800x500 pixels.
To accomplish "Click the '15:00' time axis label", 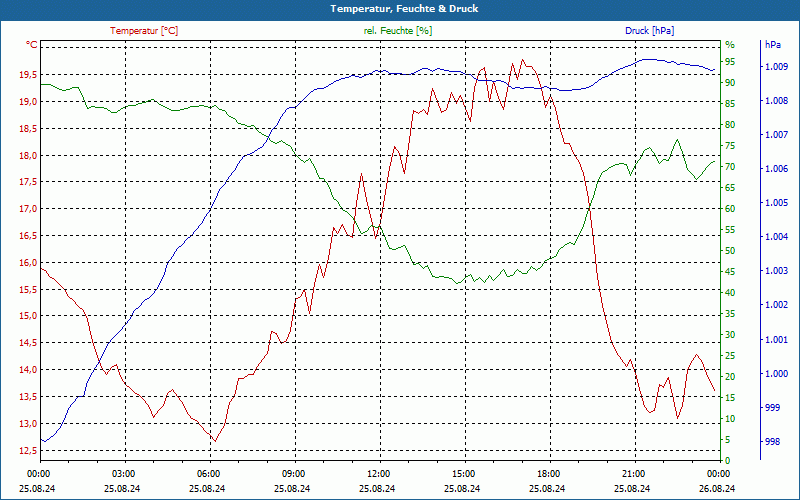I will [x=462, y=473].
